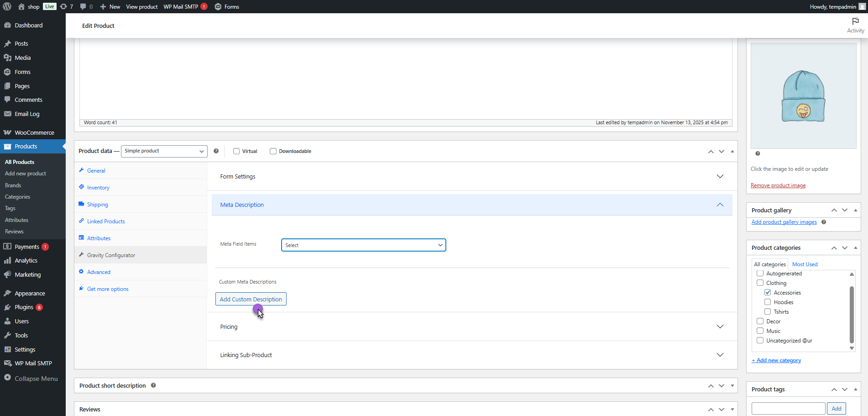868x416 pixels.
Task: Switch to Most Used categories tab
Action: (805, 264)
